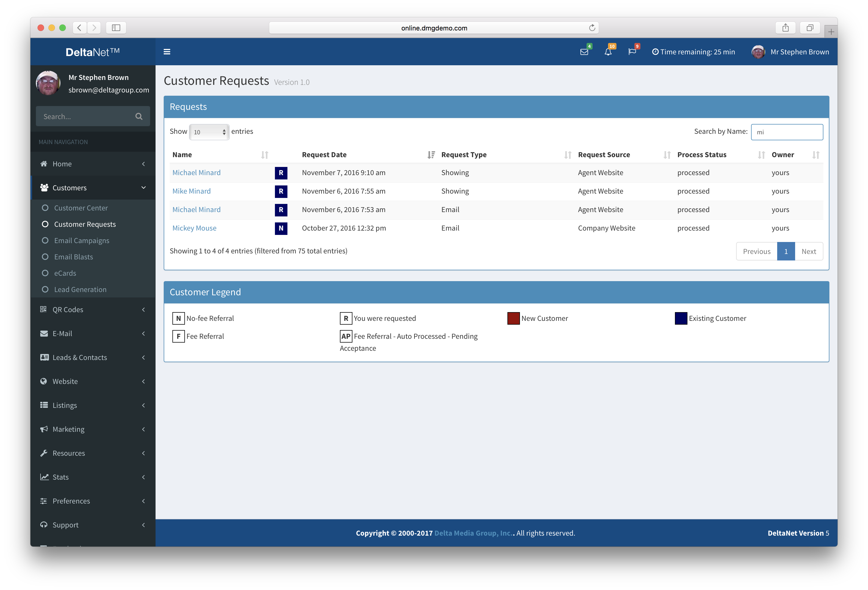
Task: Select Customer Center in the sidebar
Action: [x=81, y=208]
